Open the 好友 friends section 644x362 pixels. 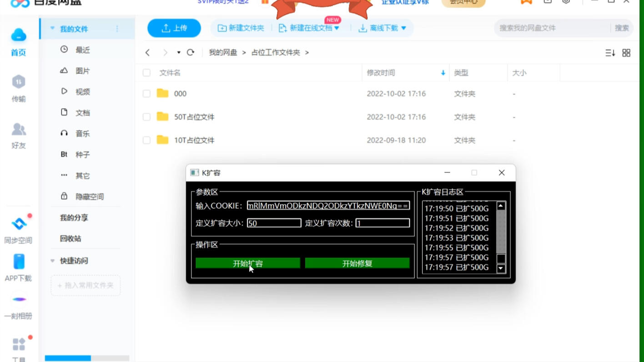[x=18, y=136]
